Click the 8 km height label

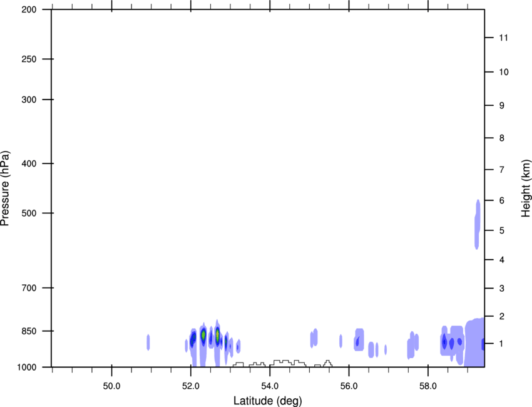click(502, 138)
